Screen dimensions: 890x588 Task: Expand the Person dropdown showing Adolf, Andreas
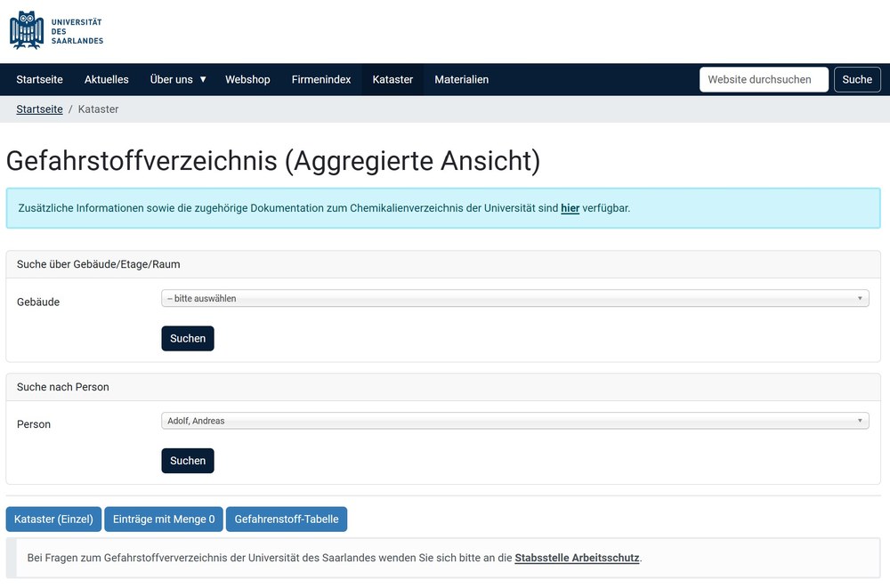(514, 421)
